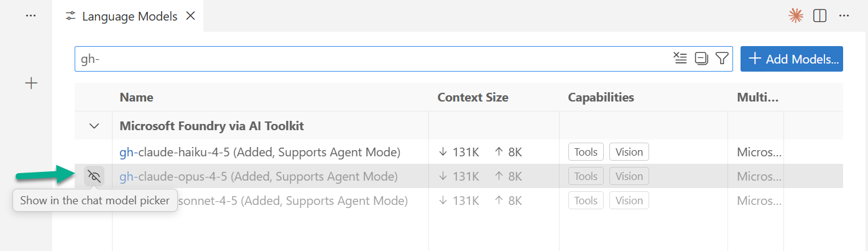Show gh-claude-opus-4-5 in chat model picker
The image size is (868, 251).
tap(94, 176)
